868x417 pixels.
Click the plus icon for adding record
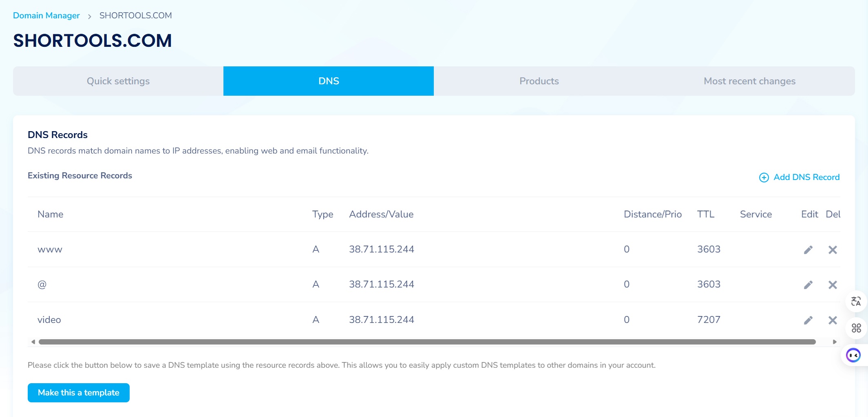click(764, 178)
